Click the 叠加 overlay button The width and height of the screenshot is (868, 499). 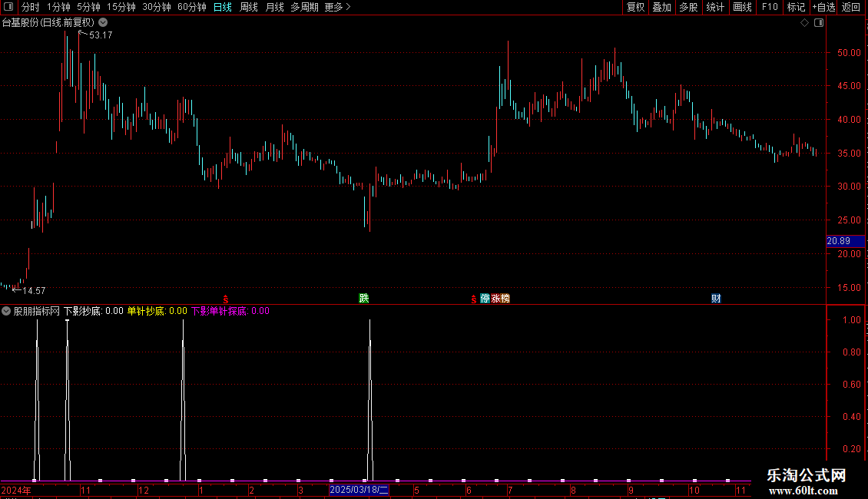[x=662, y=7]
